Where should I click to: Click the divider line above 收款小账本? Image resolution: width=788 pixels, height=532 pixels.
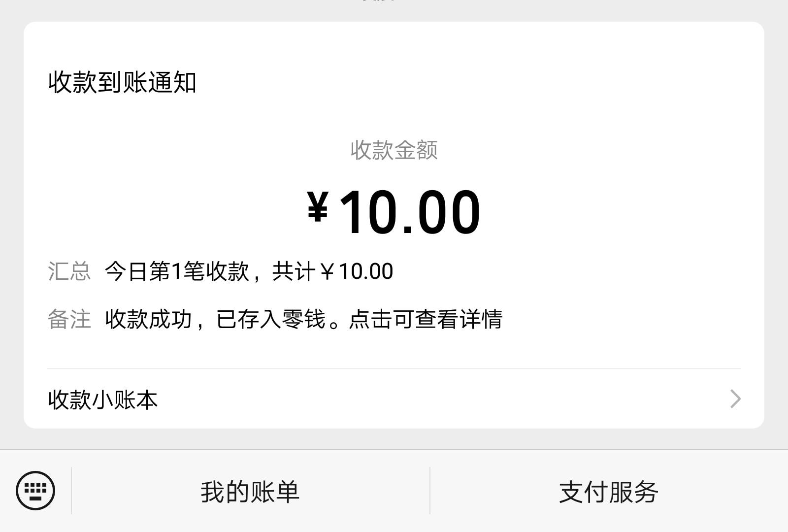coord(394,368)
